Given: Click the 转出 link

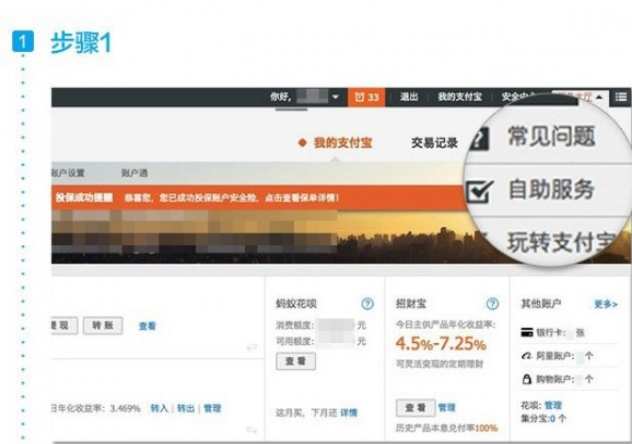Looking at the screenshot, I should coord(186,409).
